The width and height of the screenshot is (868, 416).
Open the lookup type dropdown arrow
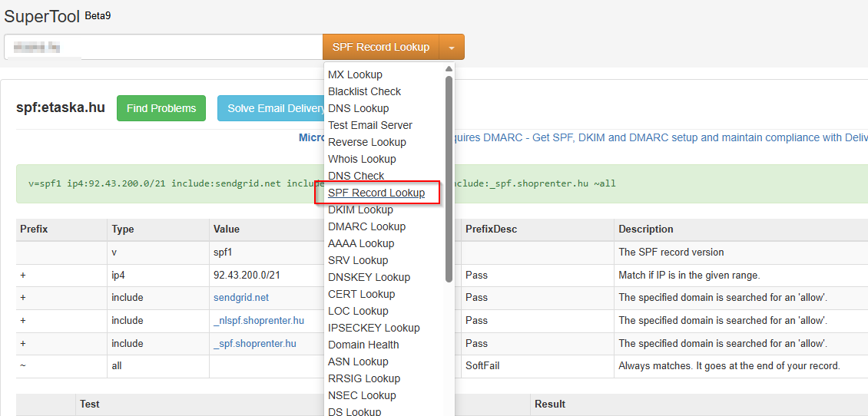pos(452,47)
